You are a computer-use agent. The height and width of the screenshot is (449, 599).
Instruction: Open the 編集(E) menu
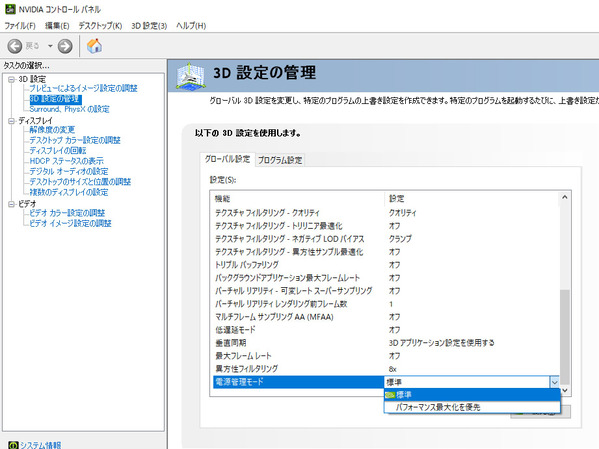[57, 26]
